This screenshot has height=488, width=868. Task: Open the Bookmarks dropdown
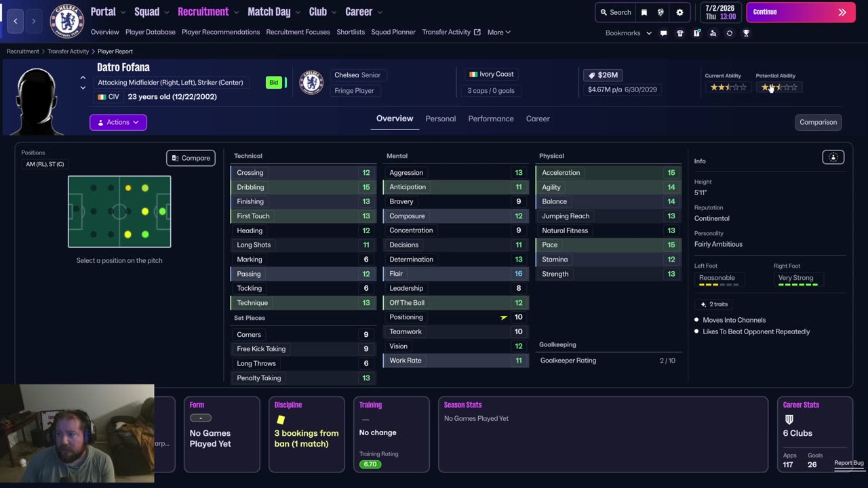pos(629,33)
